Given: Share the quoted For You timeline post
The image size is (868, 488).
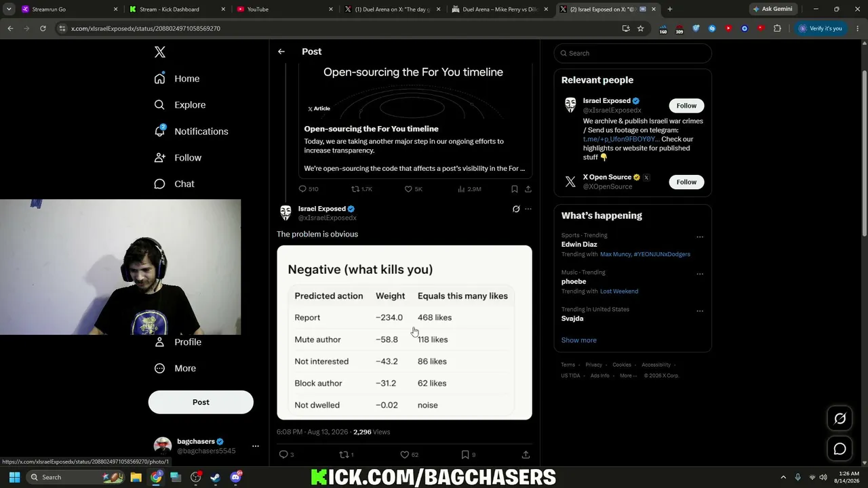Looking at the screenshot, I should pos(528,189).
